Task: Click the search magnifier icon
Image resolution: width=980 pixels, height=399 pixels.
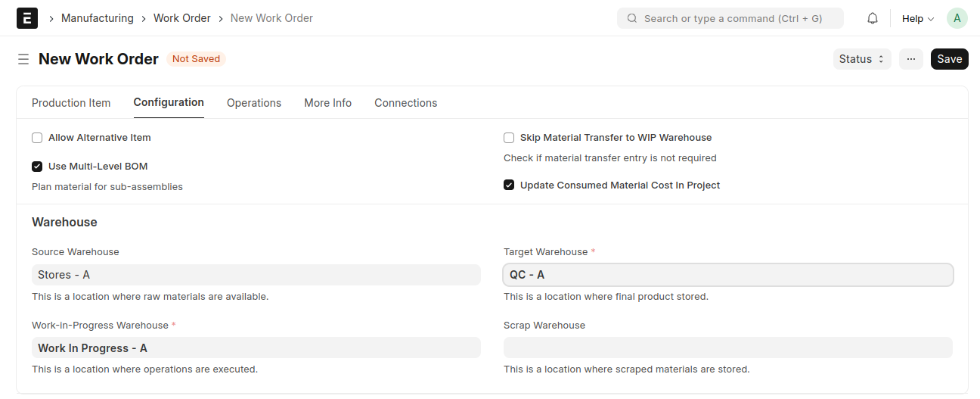Action: tap(631, 18)
